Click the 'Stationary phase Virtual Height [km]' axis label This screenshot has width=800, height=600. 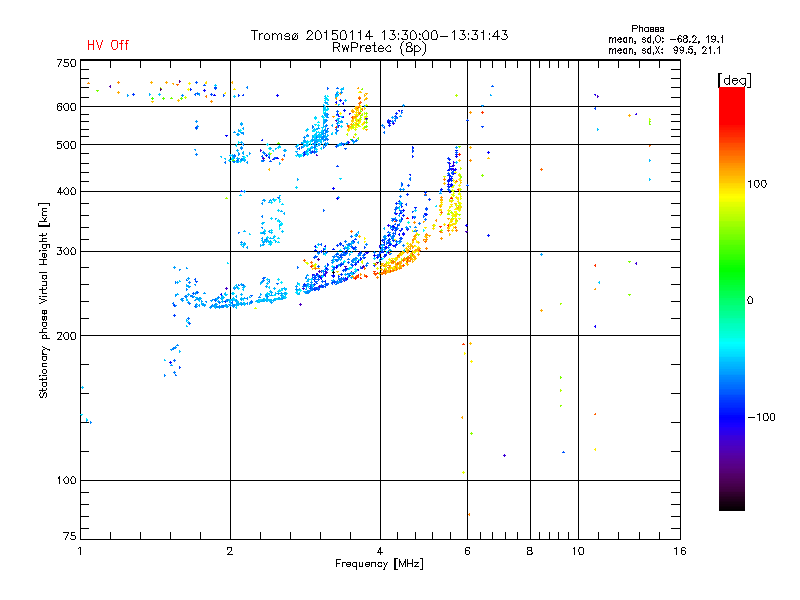pos(44,300)
